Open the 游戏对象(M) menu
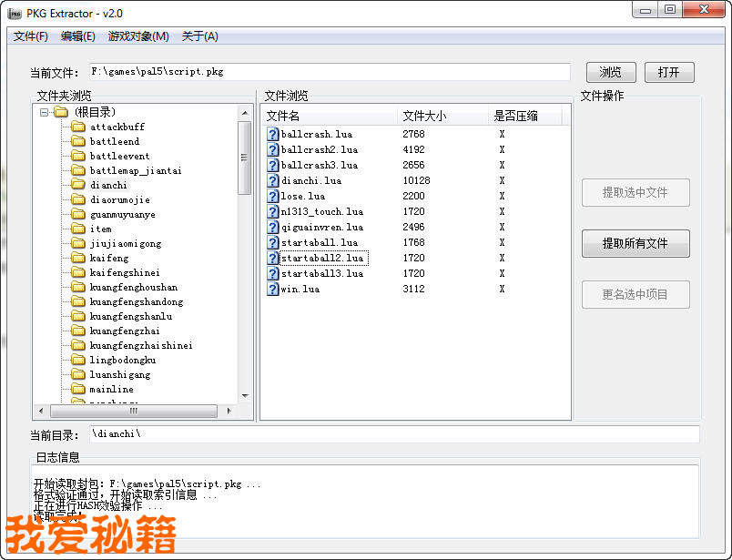 pos(138,36)
